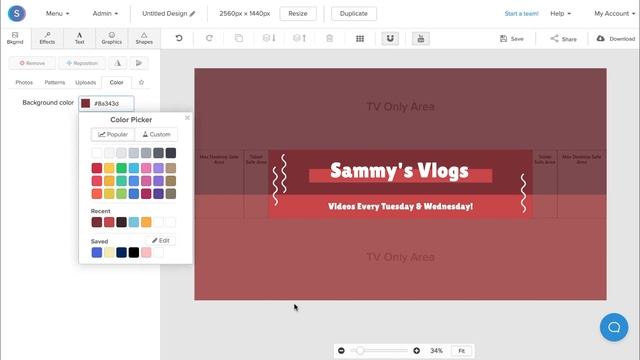Expand the My Account dropdown

pos(614,13)
